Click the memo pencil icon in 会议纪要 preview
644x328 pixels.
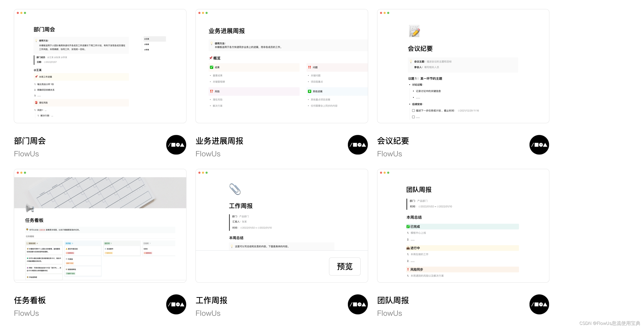pos(414,31)
